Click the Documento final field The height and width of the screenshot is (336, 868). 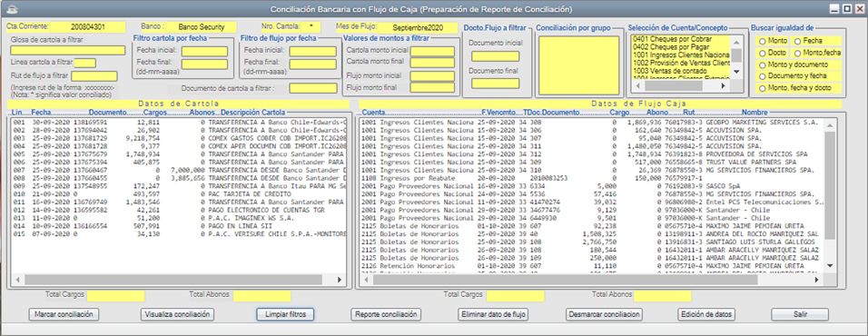(496, 84)
